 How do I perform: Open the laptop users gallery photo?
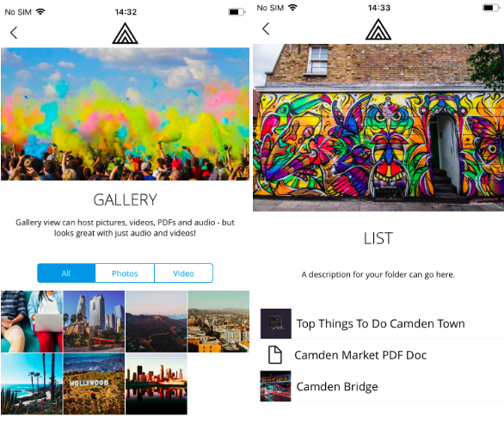coord(32,322)
